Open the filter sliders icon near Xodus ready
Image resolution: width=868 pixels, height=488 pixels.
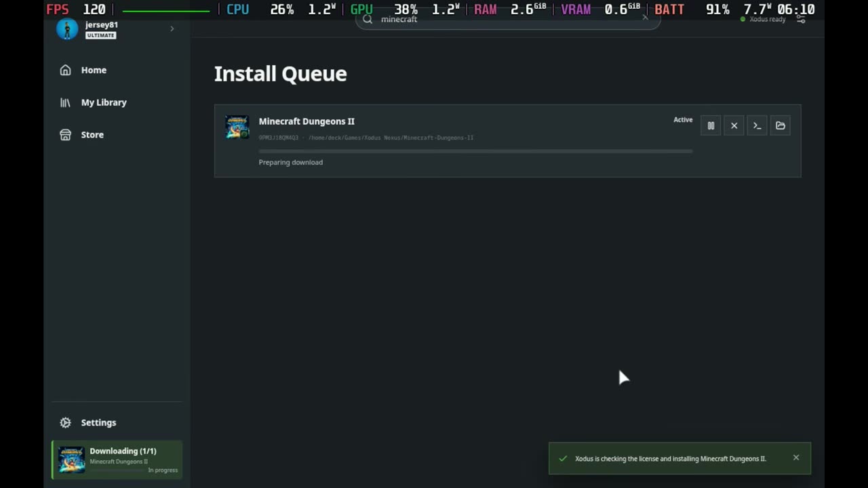(801, 19)
